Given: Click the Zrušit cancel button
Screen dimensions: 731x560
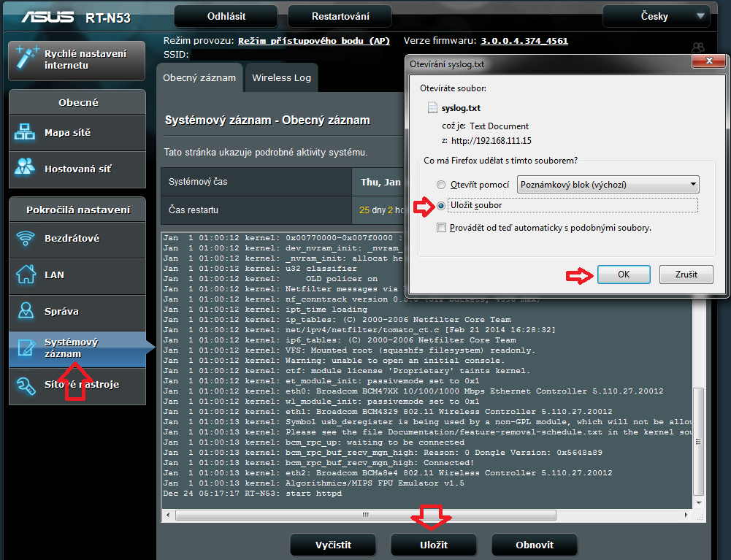Looking at the screenshot, I should (x=686, y=275).
